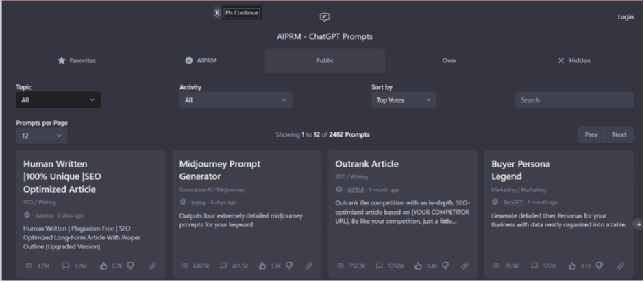Click the chat bubble icon above the title
The width and height of the screenshot is (644, 282).
click(x=325, y=17)
